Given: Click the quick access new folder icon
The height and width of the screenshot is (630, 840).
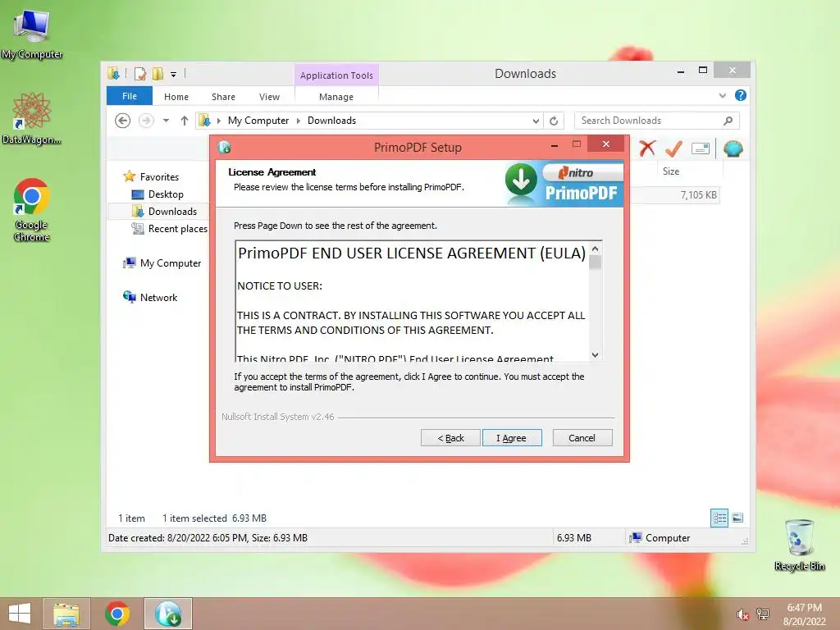Looking at the screenshot, I should coord(157,73).
